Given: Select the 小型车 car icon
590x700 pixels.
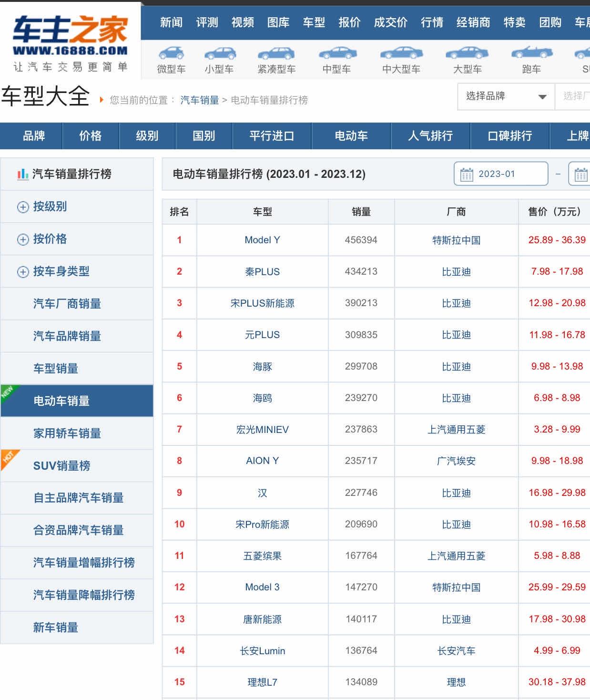Looking at the screenshot, I should click(x=220, y=53).
